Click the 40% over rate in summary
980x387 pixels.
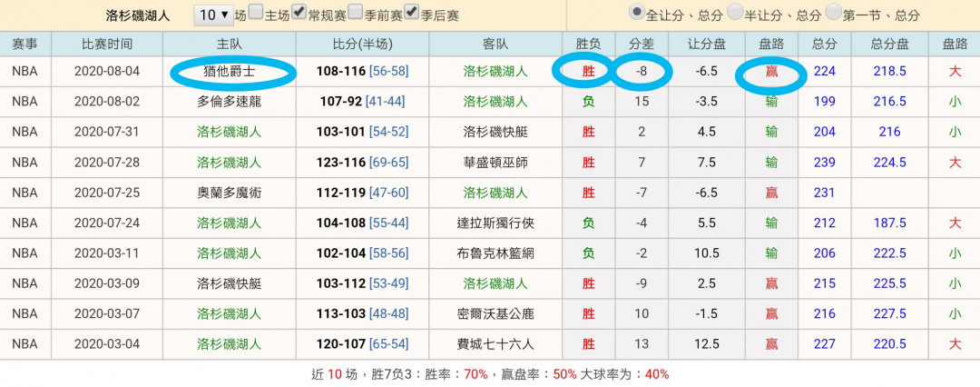pos(657,374)
